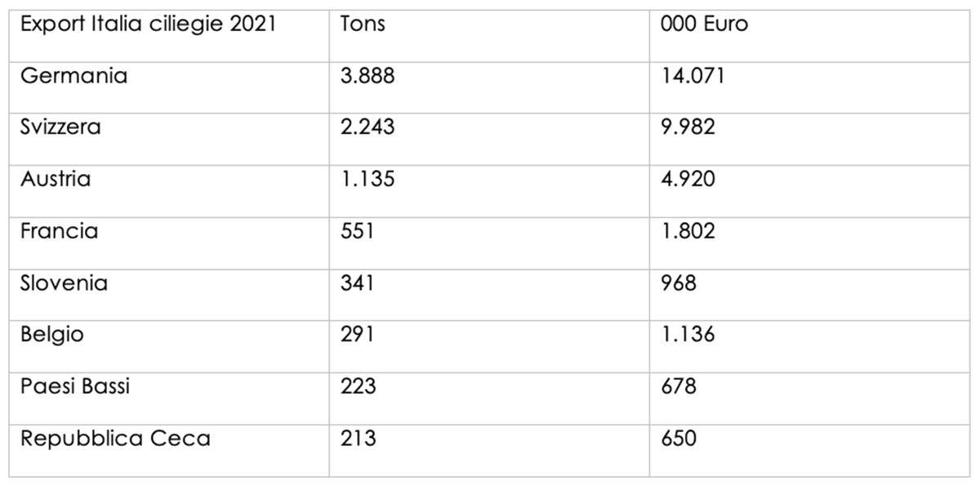Screen dimensions: 980x486
Task: Click the 'Slovenia' row label
Action: coord(170,295)
